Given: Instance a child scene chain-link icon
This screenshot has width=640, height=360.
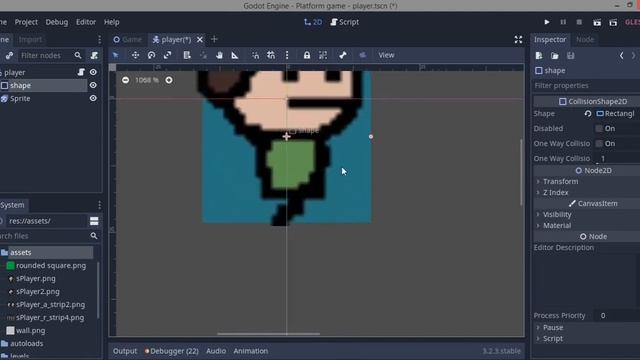Looking at the screenshot, I should click(9, 56).
